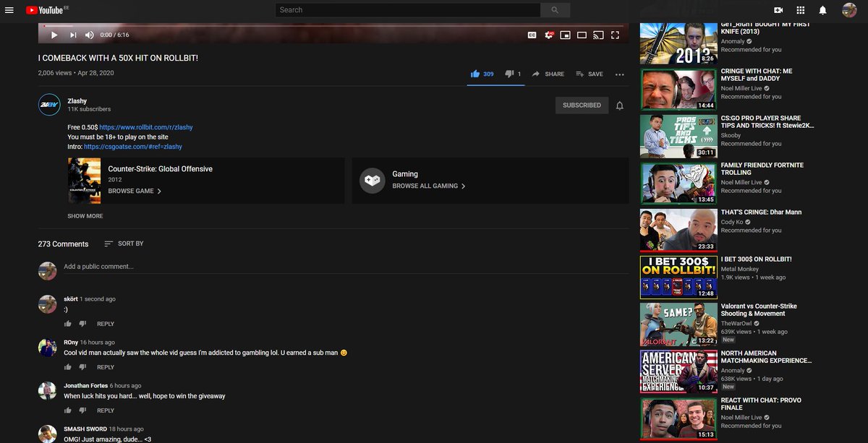This screenshot has height=443, width=868.
Task: Browse Counter-Strike Global Offensive game
Action: pyautogui.click(x=135, y=191)
